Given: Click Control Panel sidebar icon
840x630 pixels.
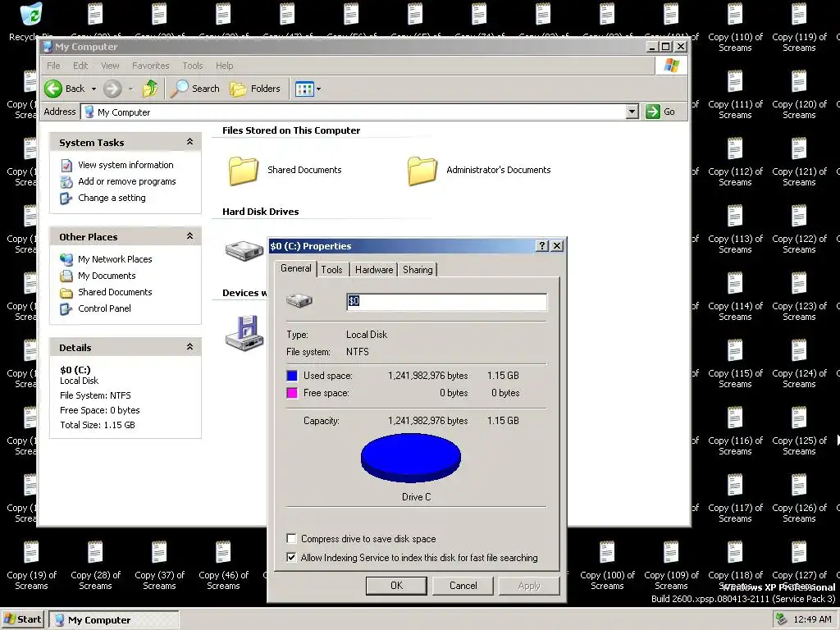Looking at the screenshot, I should 66,308.
